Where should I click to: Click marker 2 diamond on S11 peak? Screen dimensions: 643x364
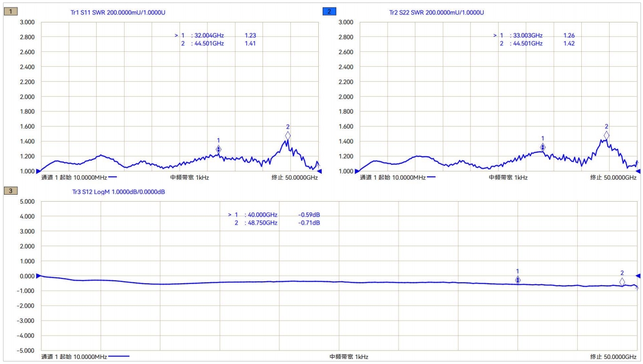288,135
